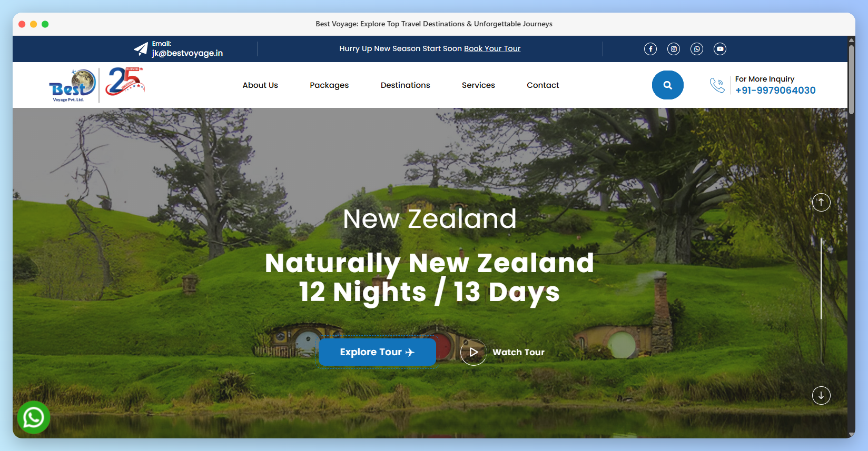Open the About Us menu
868x451 pixels.
point(260,85)
